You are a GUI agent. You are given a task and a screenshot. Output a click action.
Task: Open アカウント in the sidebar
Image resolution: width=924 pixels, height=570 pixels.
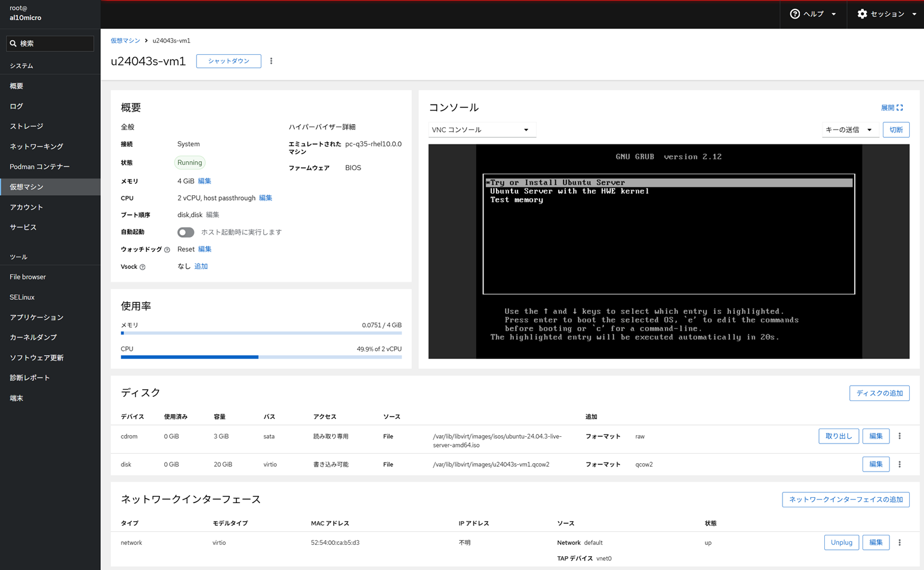tap(50, 207)
